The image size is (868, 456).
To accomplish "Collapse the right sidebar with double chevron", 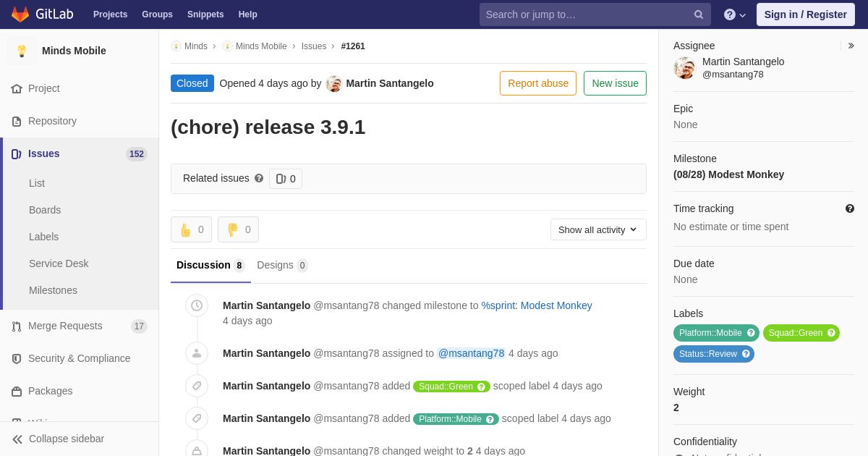I will (851, 46).
